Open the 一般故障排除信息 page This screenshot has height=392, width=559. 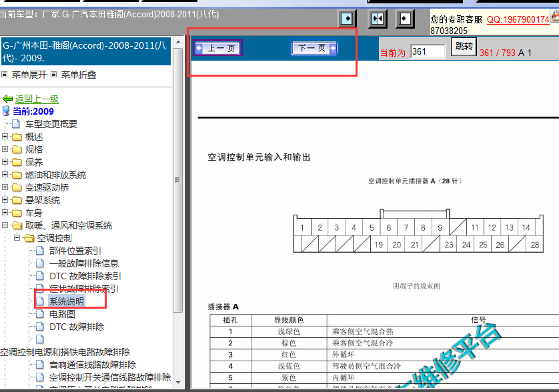tap(84, 263)
